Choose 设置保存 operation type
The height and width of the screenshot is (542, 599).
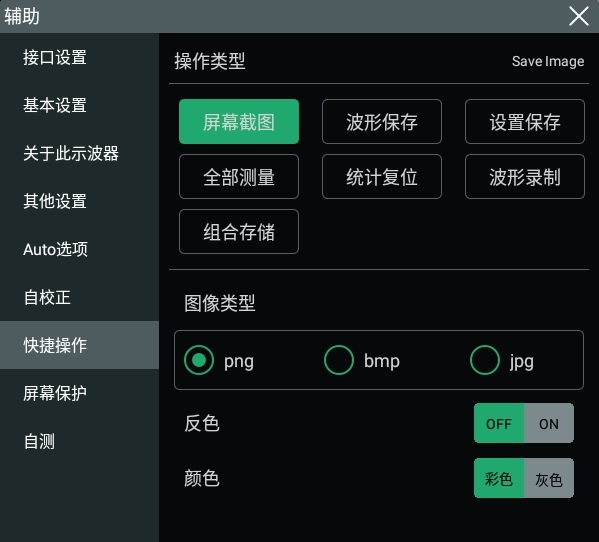coord(525,121)
